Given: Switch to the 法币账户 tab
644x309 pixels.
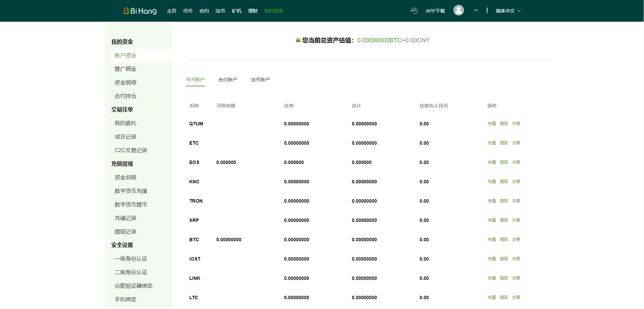Looking at the screenshot, I should (x=260, y=80).
